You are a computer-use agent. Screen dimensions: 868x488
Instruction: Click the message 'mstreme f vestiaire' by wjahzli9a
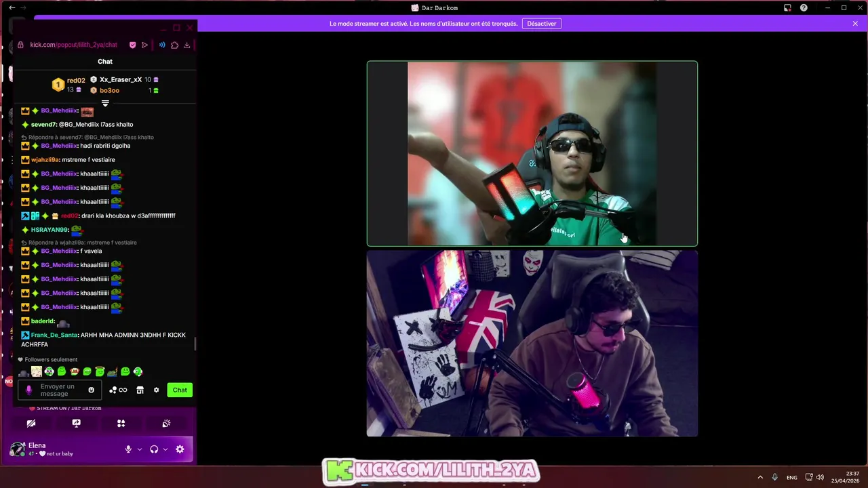click(x=88, y=160)
